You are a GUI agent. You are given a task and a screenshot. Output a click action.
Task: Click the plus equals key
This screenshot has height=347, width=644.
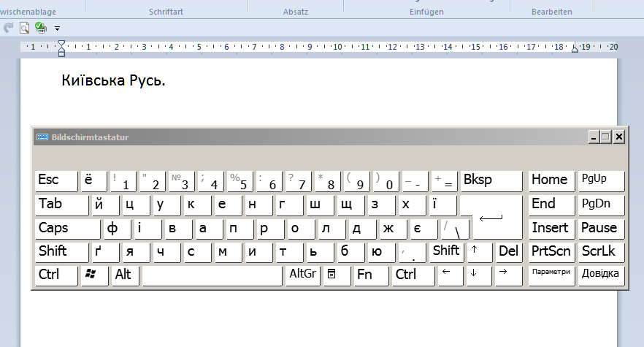[x=444, y=181]
